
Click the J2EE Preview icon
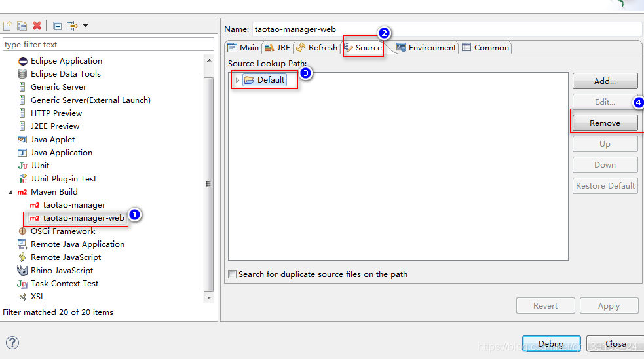click(x=22, y=126)
